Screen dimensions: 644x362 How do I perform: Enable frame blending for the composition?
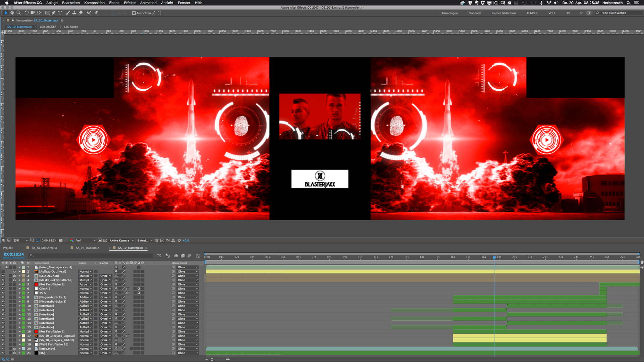click(x=183, y=256)
